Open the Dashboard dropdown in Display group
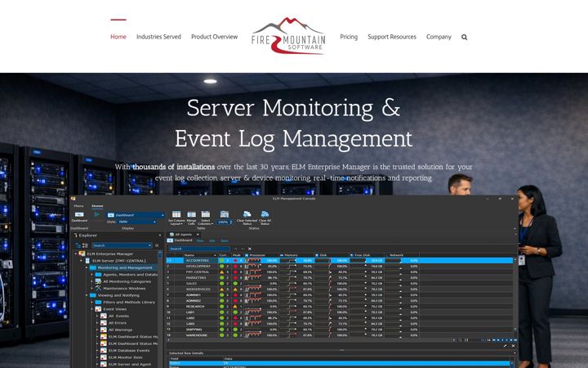Viewport: 588px width, 368px height. click(136, 215)
